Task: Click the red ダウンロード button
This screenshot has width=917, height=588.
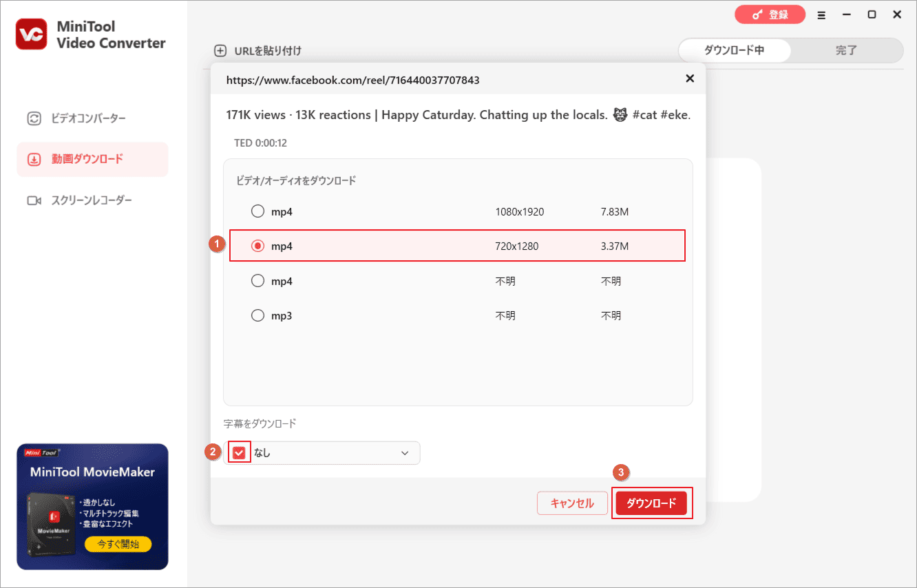Action: [x=651, y=503]
